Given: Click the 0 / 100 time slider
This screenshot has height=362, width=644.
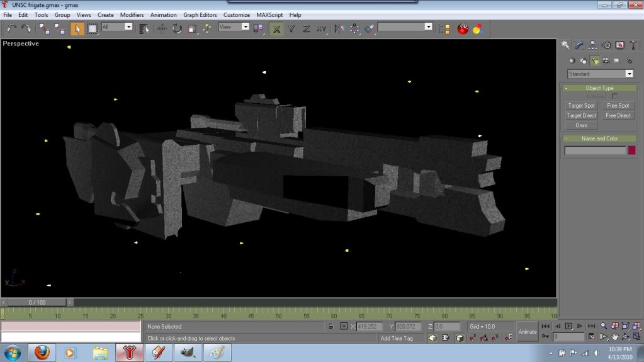Looking at the screenshot, I should [37, 302].
